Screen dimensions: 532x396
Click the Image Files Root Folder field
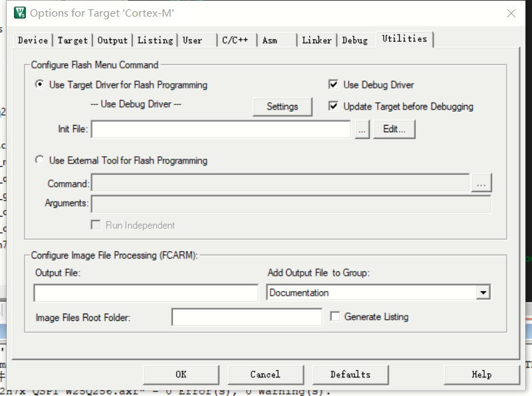click(247, 317)
